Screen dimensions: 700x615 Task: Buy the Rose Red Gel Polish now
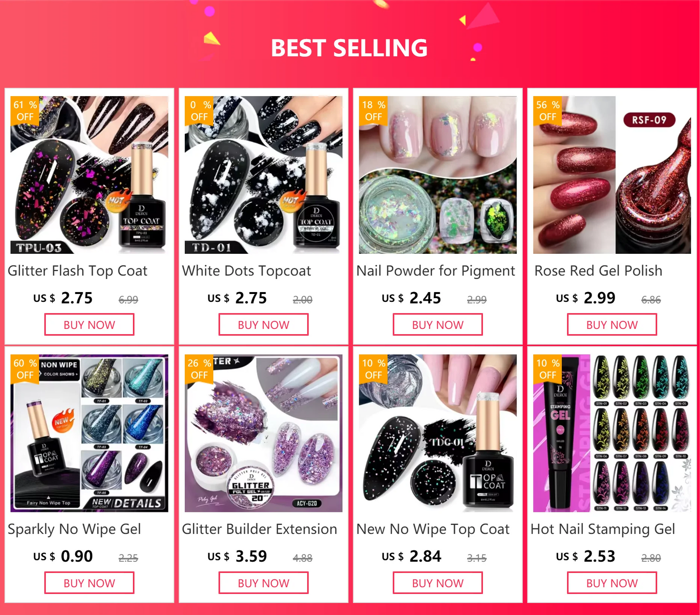(x=612, y=324)
